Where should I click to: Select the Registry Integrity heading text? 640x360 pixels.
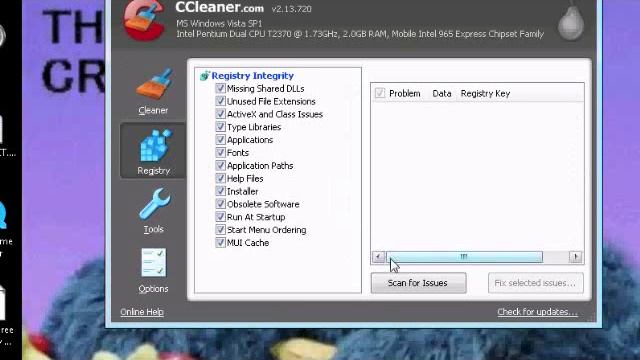[253, 76]
